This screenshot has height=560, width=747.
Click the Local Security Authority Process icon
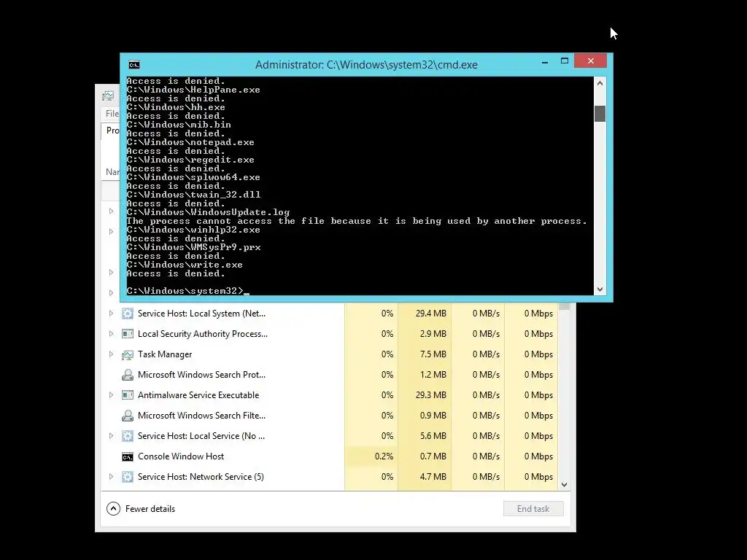click(x=127, y=334)
